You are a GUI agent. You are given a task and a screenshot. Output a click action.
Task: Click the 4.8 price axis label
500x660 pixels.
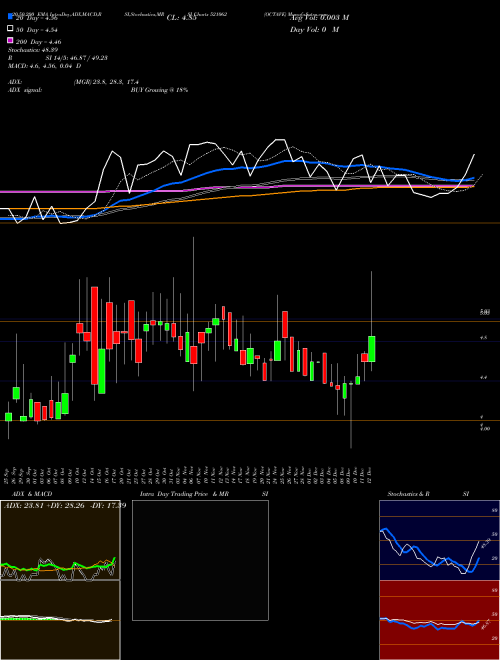[x=484, y=338]
